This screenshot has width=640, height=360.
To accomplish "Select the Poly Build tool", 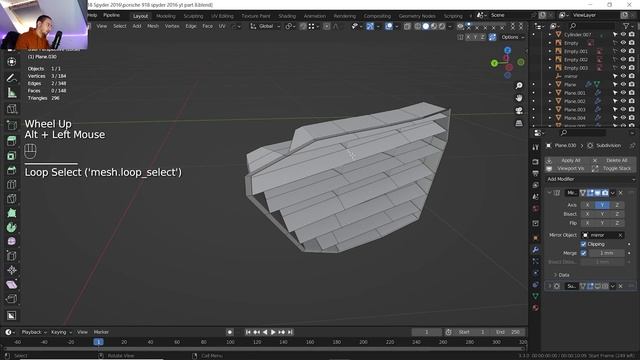I will click(x=12, y=213).
